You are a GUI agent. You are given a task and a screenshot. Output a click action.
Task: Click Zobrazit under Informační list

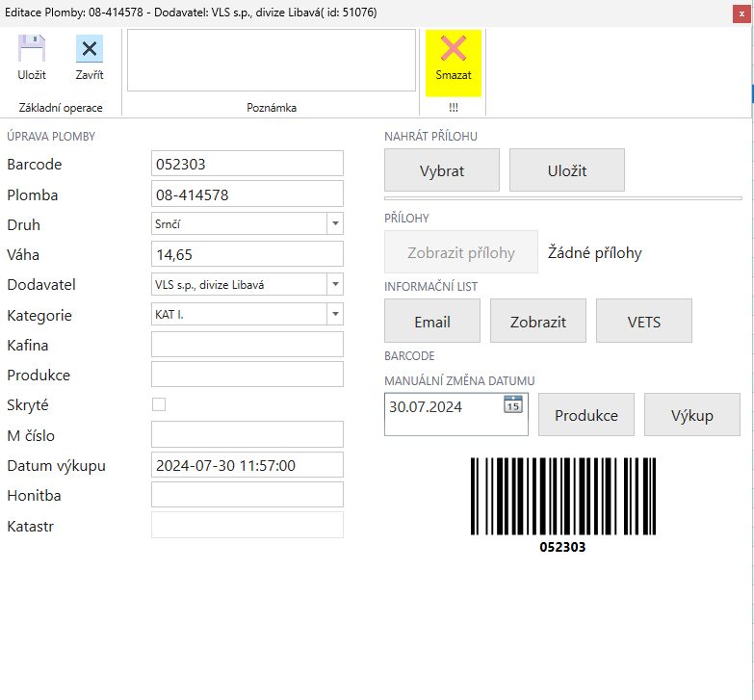point(538,322)
